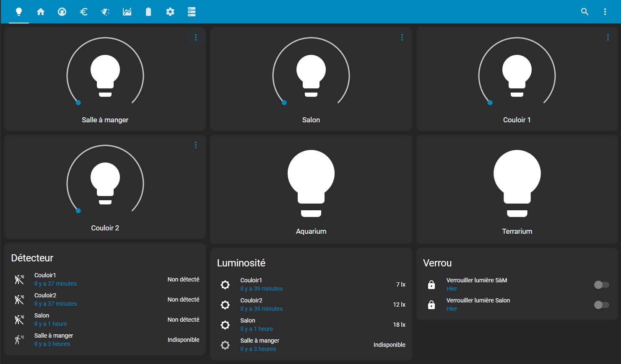Image resolution: width=621 pixels, height=364 pixels.
Task: Click the globe icon in the navbar
Action: tap(62, 12)
